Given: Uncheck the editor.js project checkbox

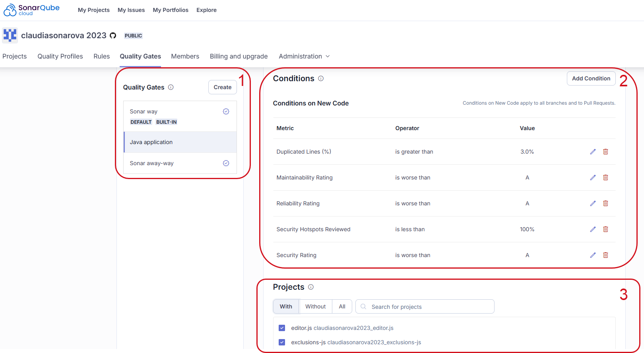Looking at the screenshot, I should pos(282,328).
